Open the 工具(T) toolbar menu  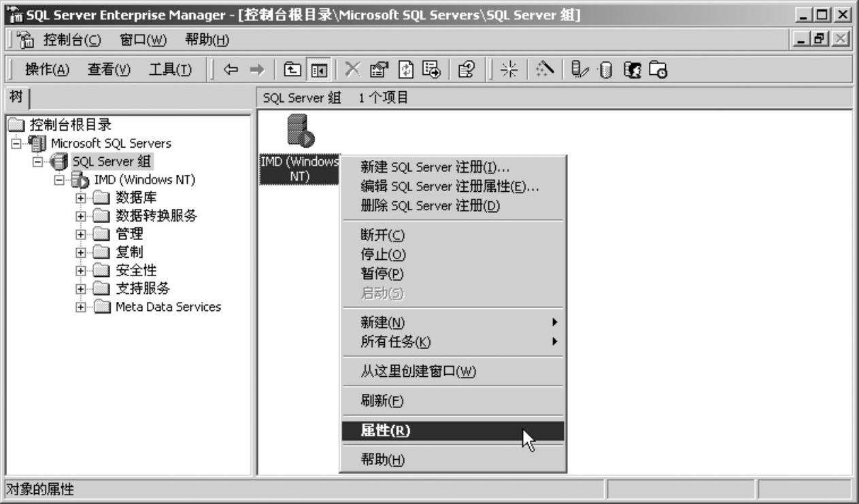(170, 69)
